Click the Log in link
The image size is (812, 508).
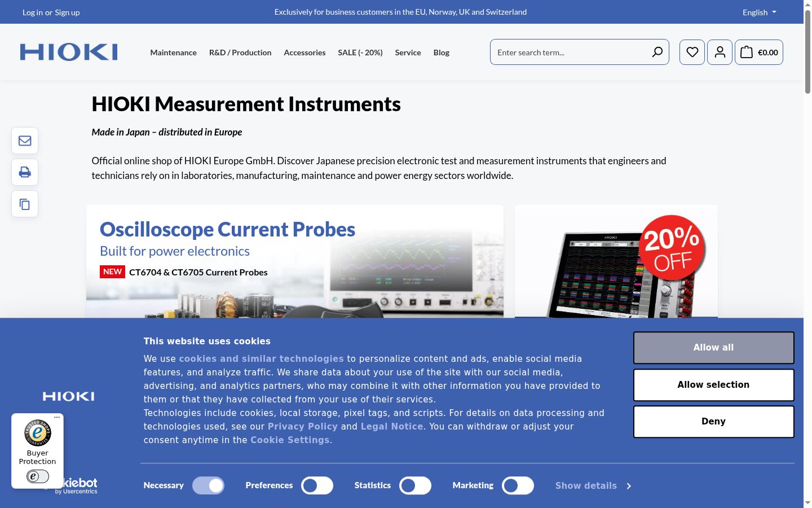pos(33,12)
